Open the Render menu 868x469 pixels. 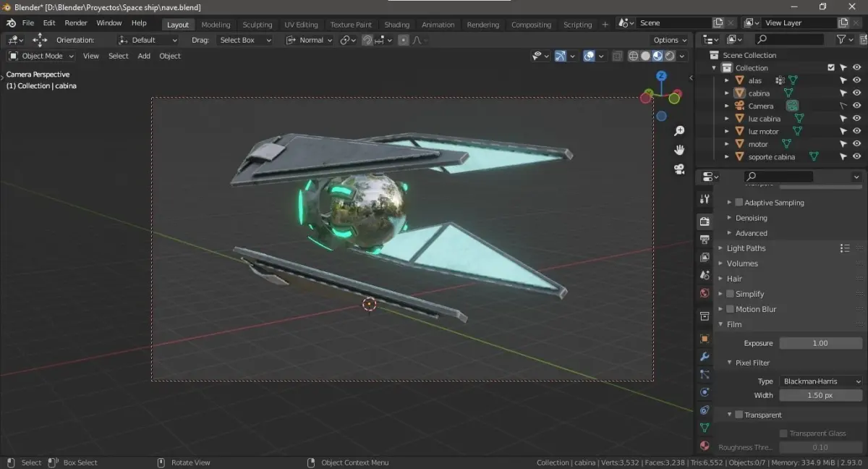coord(76,23)
